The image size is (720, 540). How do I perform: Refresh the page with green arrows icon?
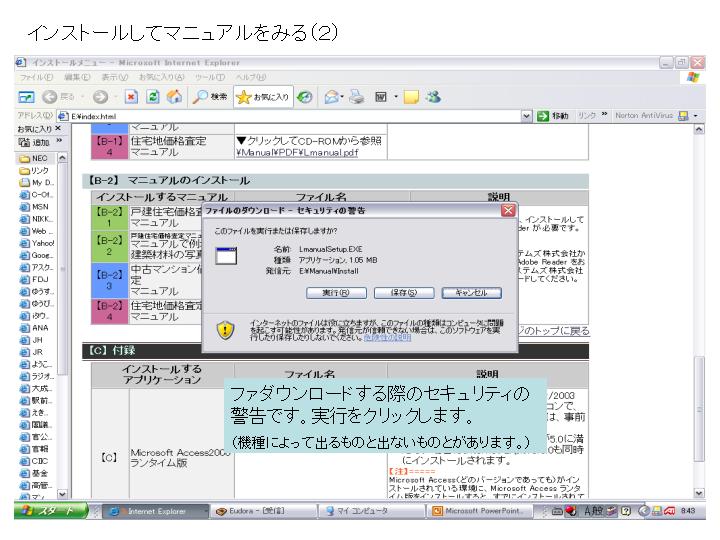[153, 97]
